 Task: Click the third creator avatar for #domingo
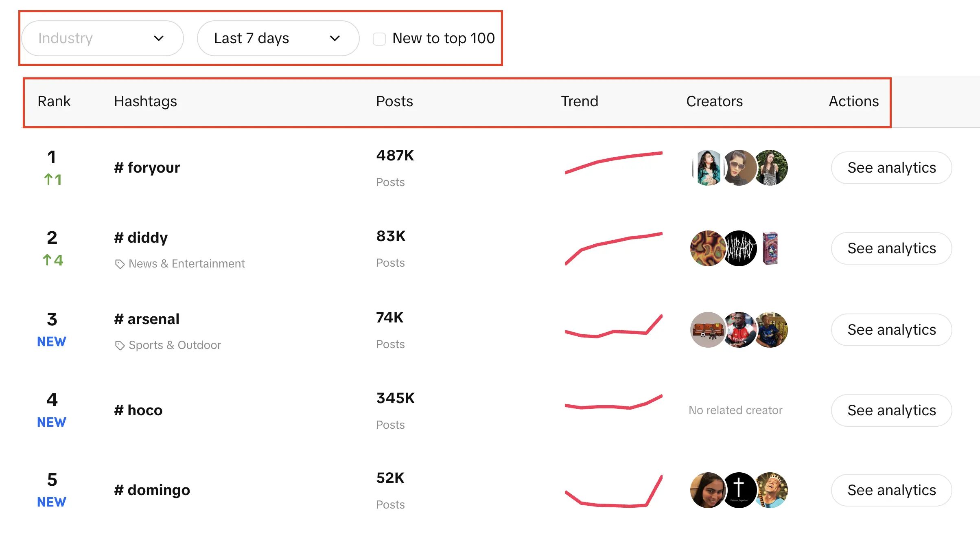click(771, 490)
